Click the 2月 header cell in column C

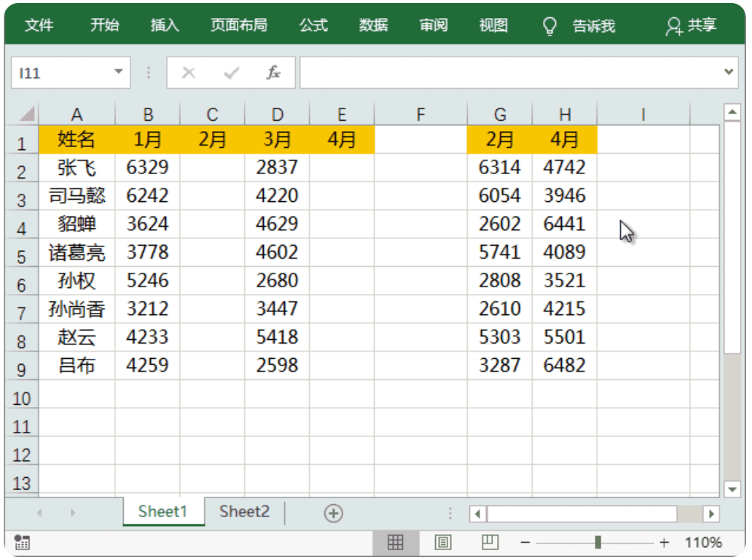pos(213,139)
